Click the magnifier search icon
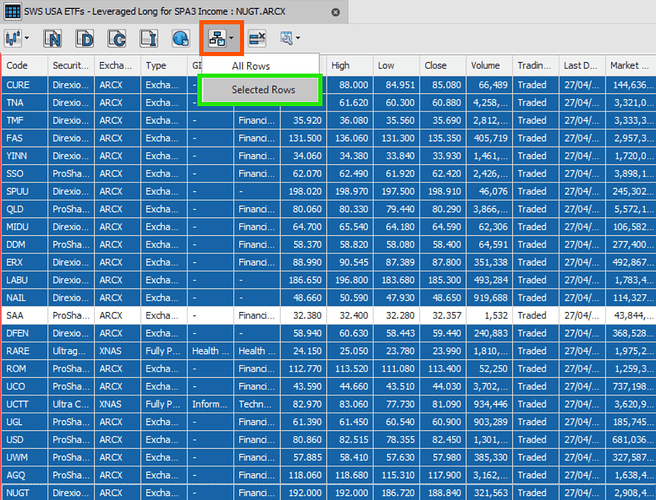656x500 pixels. (x=287, y=38)
